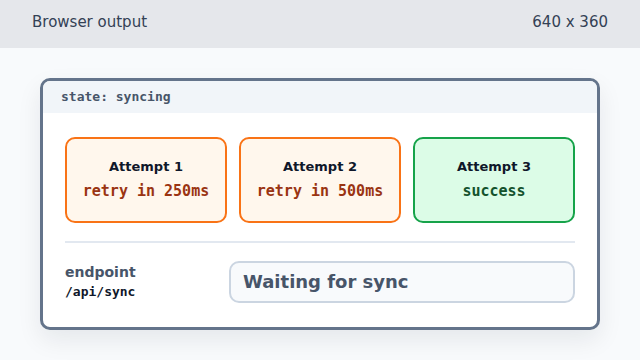
Task: Click the 'Attempt 1' heading
Action: pyautogui.click(x=146, y=167)
